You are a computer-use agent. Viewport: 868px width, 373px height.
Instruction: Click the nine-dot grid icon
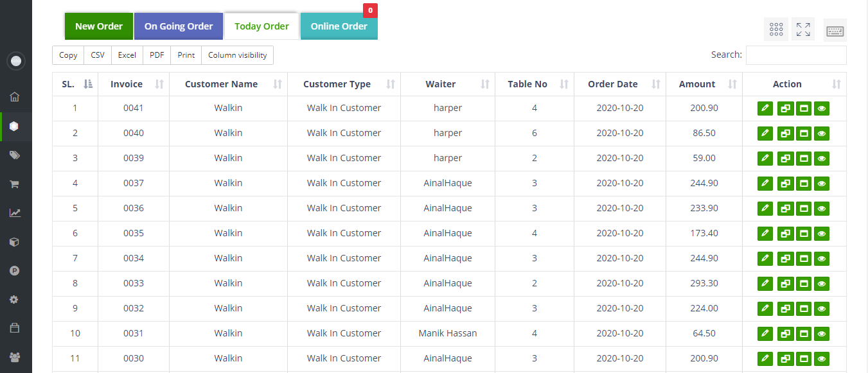point(775,30)
